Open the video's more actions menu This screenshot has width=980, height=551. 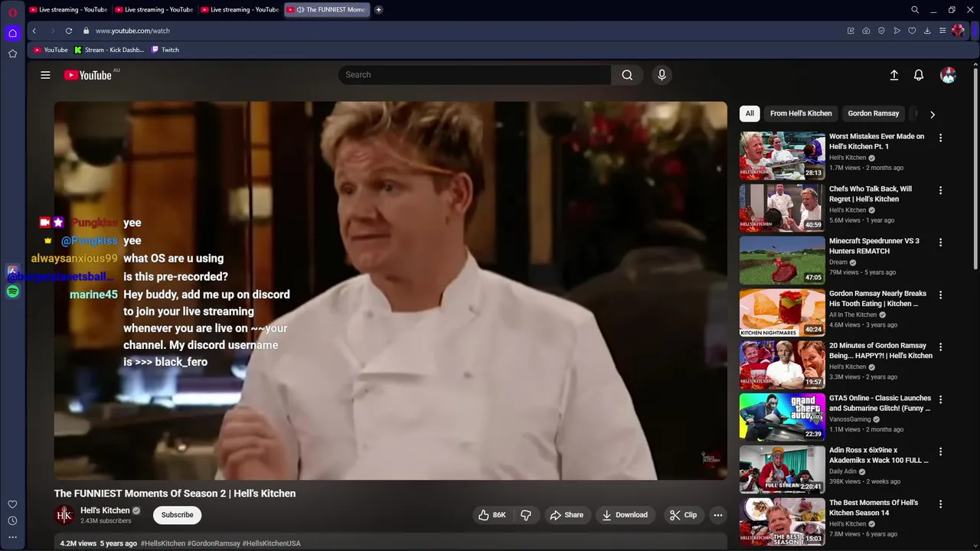(x=717, y=515)
